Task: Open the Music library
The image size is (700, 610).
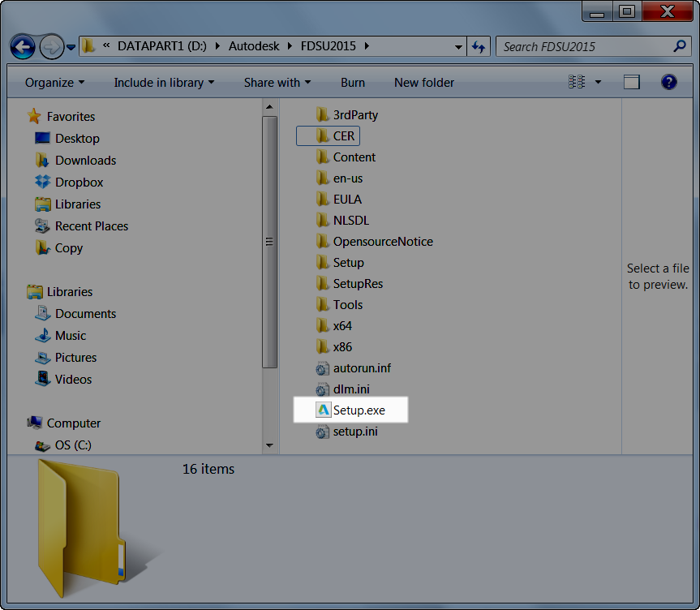Action: point(60,335)
